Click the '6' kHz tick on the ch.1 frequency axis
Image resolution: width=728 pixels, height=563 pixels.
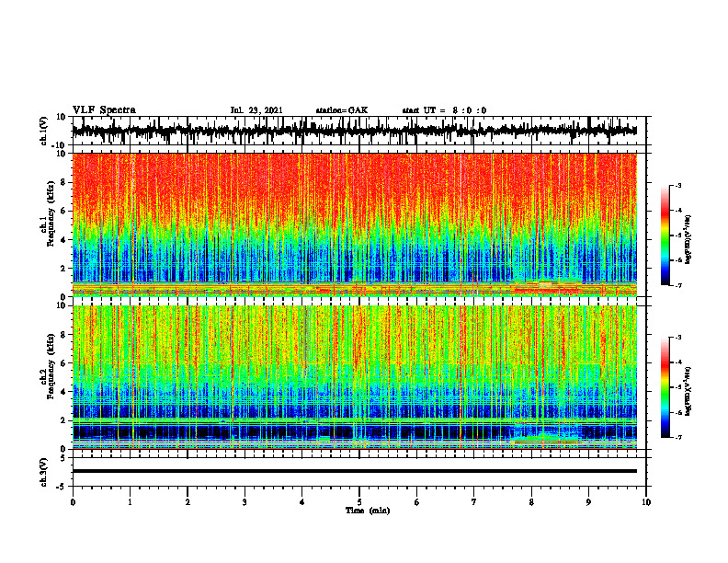pyautogui.click(x=63, y=211)
